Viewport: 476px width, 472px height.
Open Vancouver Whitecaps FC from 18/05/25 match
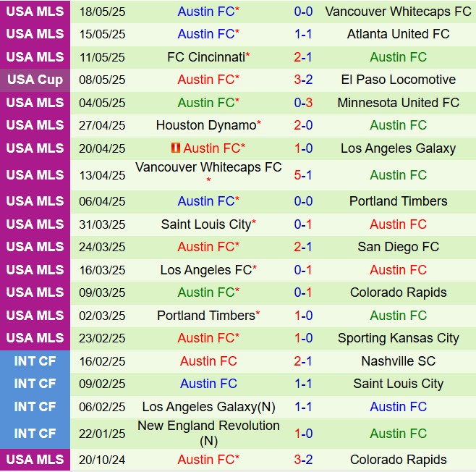[x=398, y=12]
